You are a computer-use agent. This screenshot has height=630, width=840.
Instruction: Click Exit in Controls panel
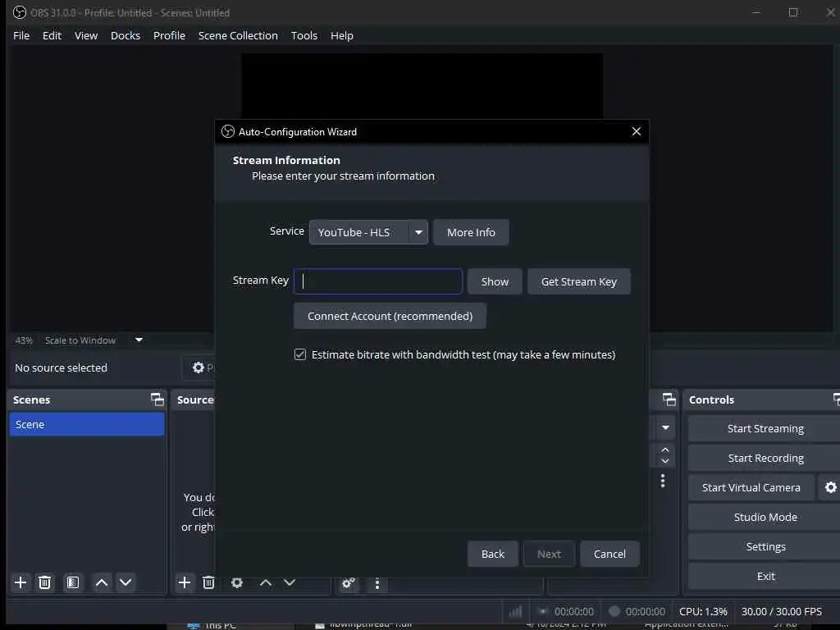pyautogui.click(x=765, y=576)
